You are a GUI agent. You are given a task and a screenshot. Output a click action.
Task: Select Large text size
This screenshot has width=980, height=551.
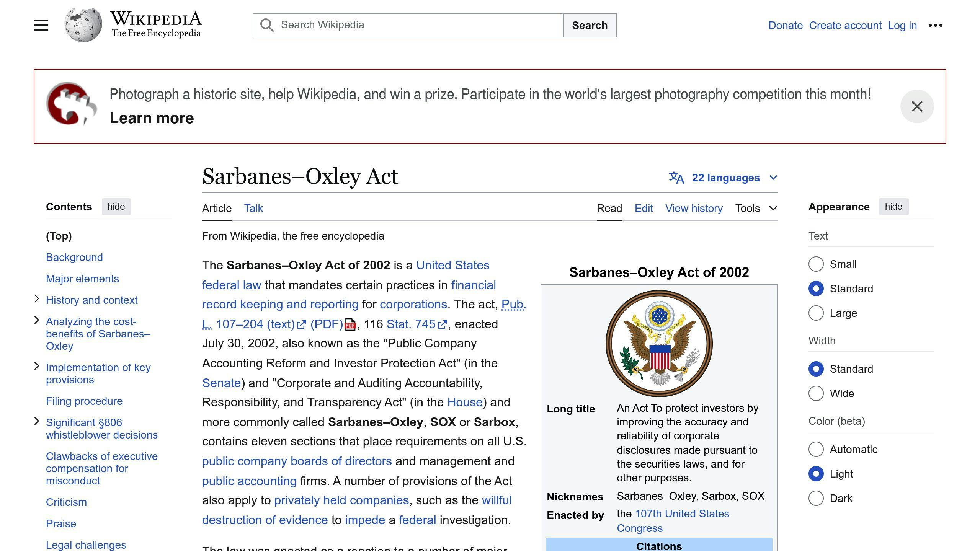[x=816, y=313]
